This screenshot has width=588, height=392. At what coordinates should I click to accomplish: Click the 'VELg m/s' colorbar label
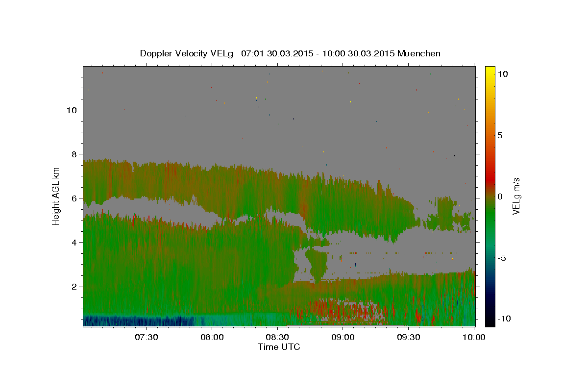516,196
